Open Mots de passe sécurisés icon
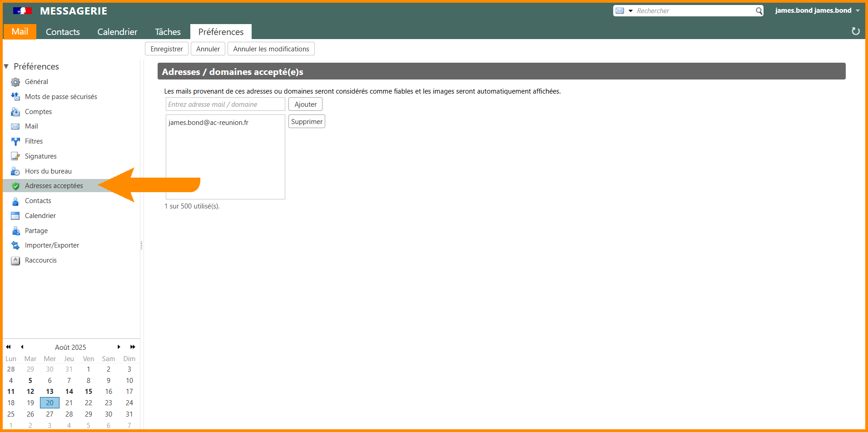The height and width of the screenshot is (432, 868). point(15,97)
